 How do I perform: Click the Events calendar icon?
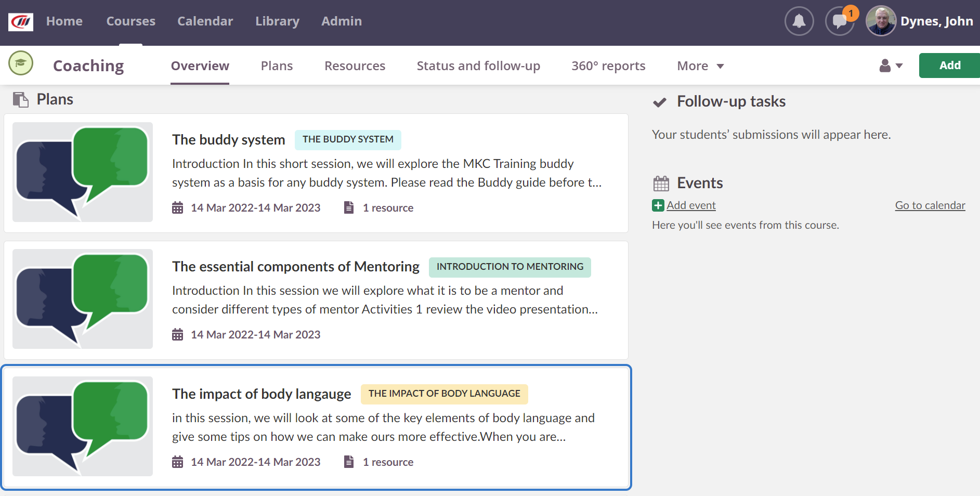pyautogui.click(x=661, y=184)
